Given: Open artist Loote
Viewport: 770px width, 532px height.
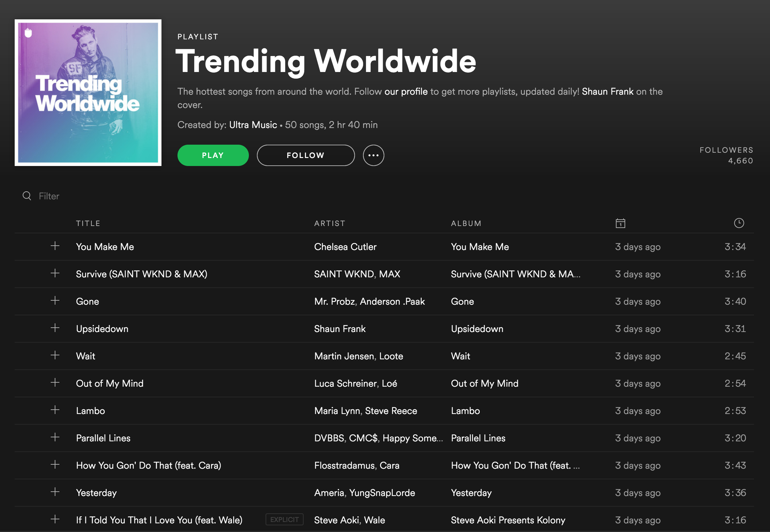Looking at the screenshot, I should tap(391, 356).
